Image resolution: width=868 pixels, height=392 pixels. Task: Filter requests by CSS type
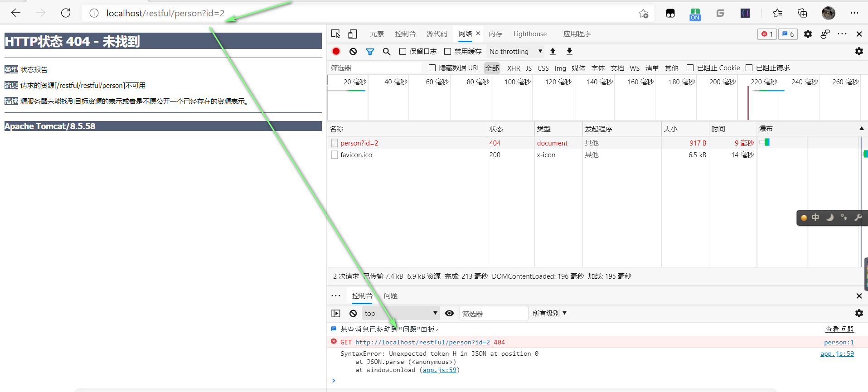543,68
